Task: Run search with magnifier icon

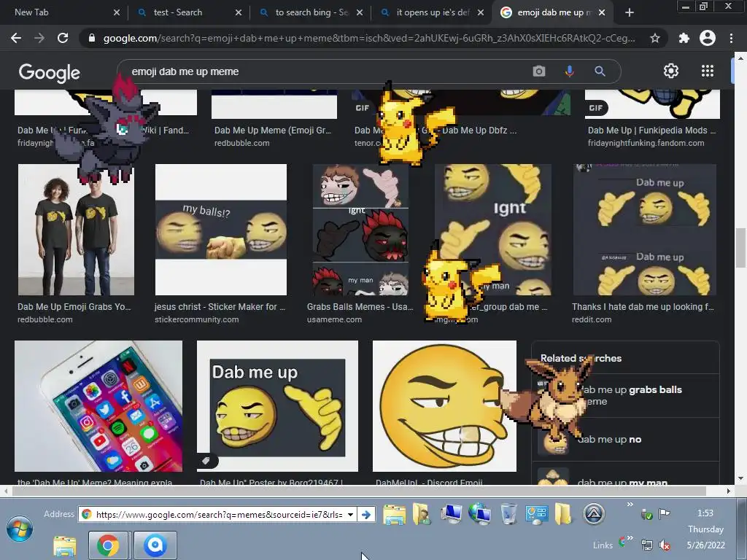Action: pos(600,71)
